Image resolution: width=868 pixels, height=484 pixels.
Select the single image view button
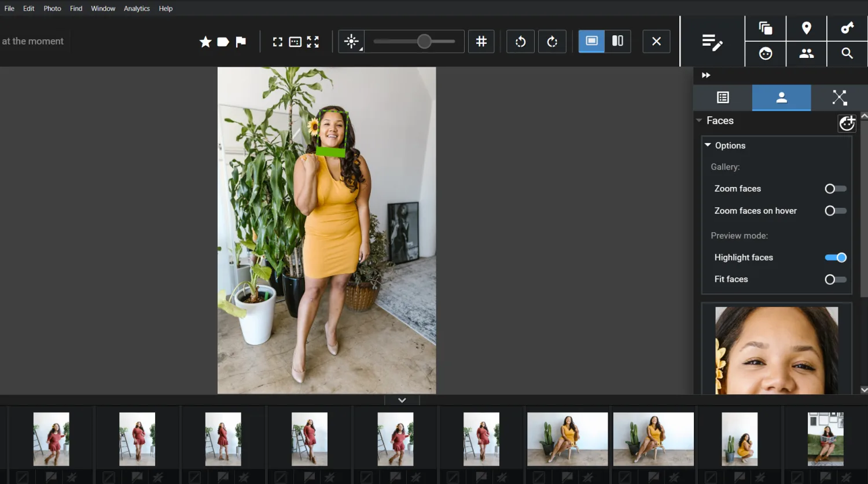coord(591,41)
